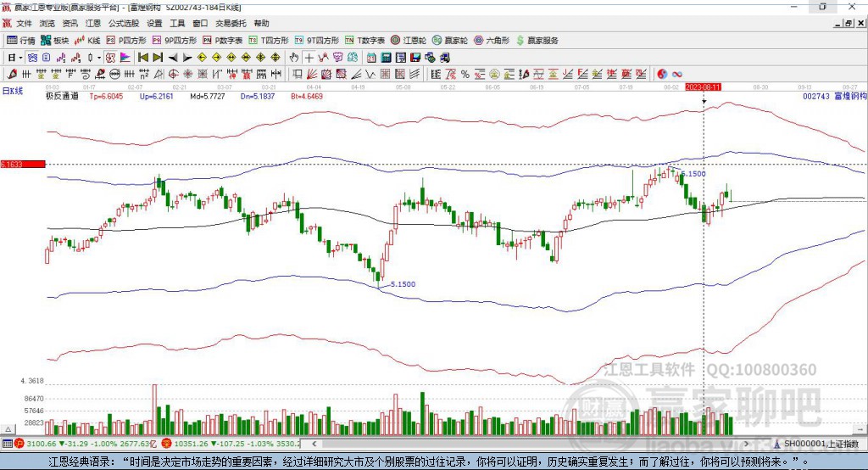Open the 行情 quotes view

pyautogui.click(x=21, y=41)
